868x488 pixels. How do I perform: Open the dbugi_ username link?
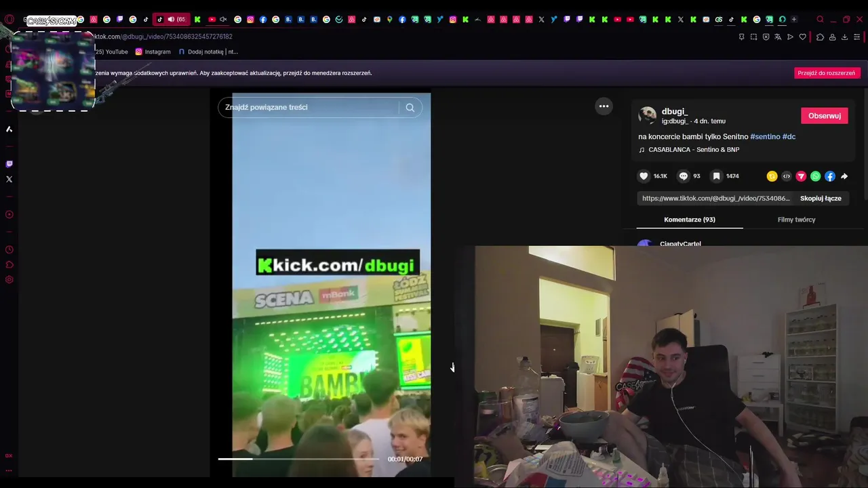[x=675, y=111]
